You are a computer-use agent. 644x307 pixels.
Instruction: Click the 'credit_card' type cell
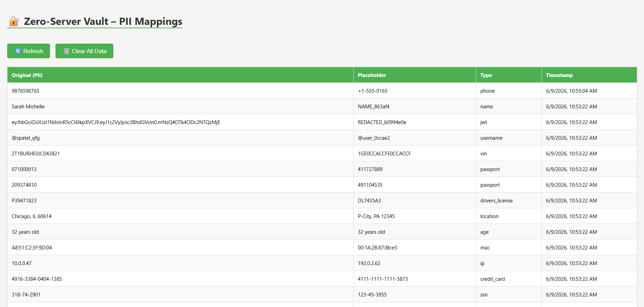pos(509,279)
